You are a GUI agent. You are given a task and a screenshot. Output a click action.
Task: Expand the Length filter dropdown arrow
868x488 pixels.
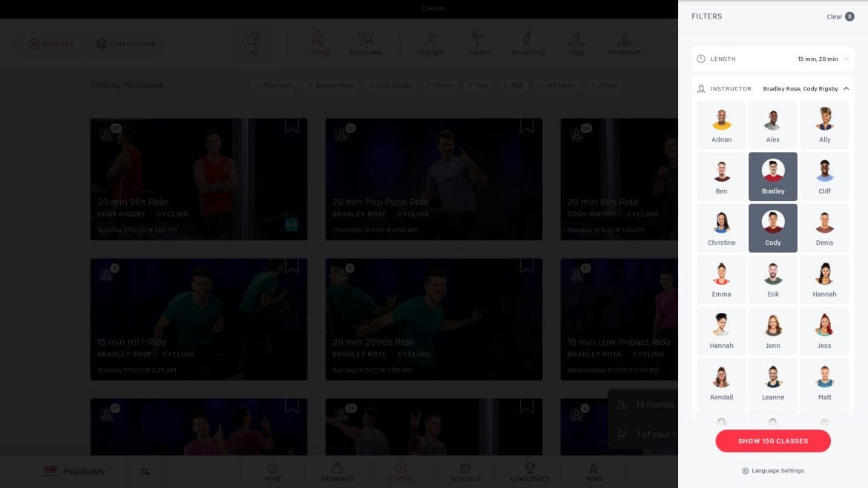[846, 59]
